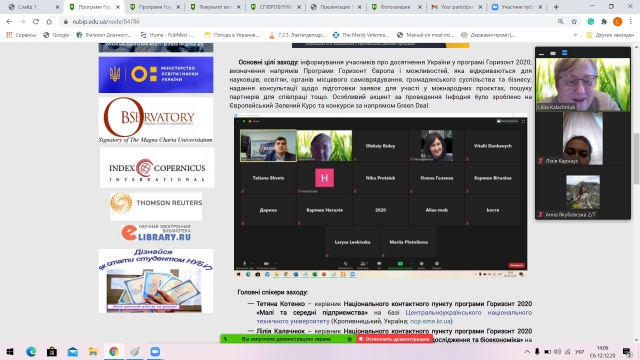Minimize the Zoom video panel
Image resolution: width=640 pixels, height=360 pixels.
pos(541,53)
